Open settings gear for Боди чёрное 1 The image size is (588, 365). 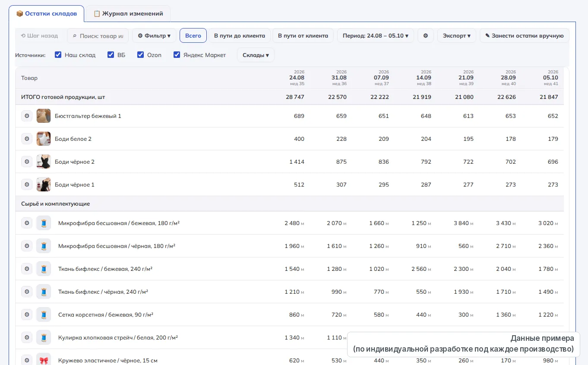27,184
